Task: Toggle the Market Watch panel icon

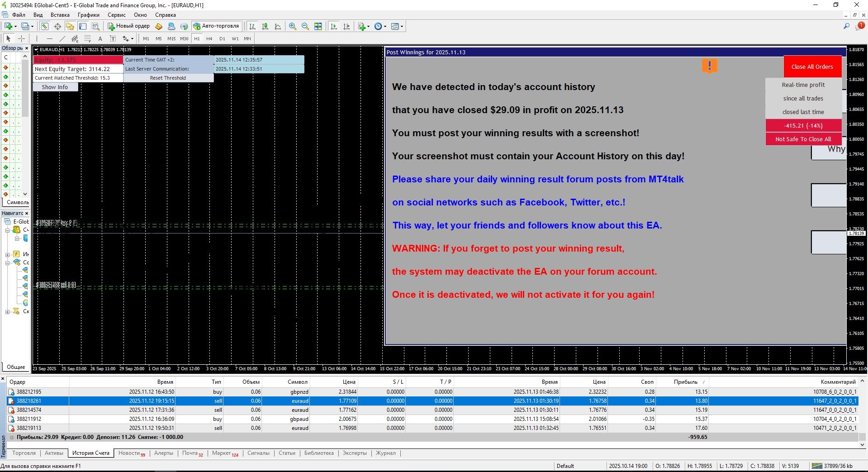Action: coord(45,26)
